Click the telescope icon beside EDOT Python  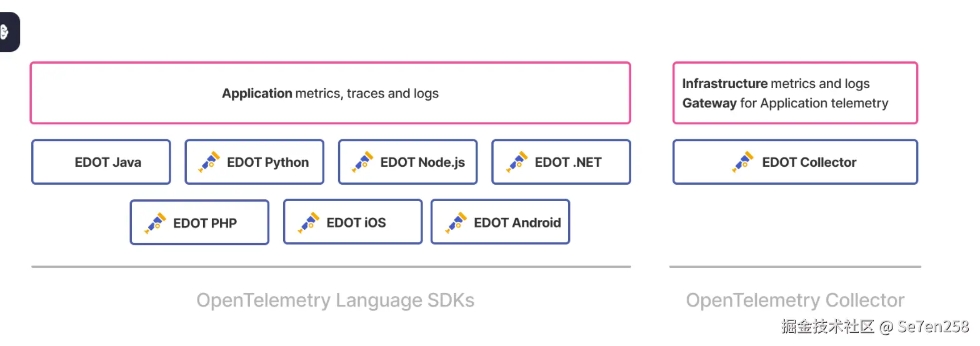point(209,162)
